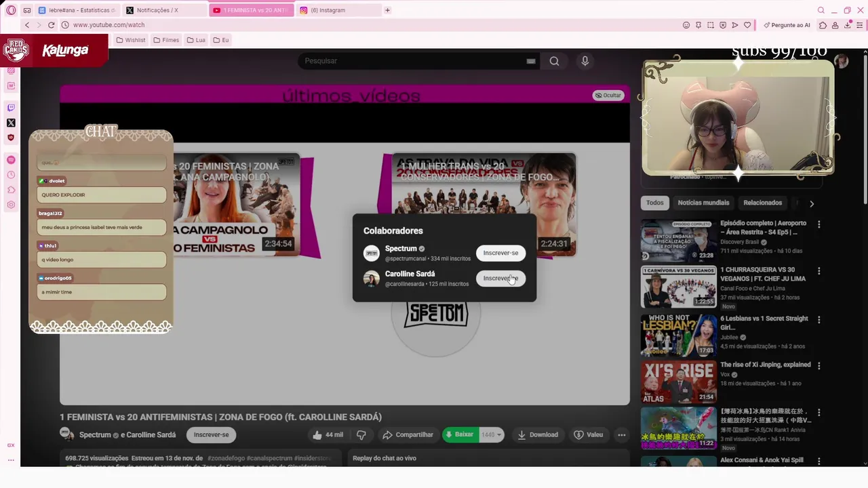Like the video with 44 mil
Screen dimensions: 868x488
click(x=328, y=435)
